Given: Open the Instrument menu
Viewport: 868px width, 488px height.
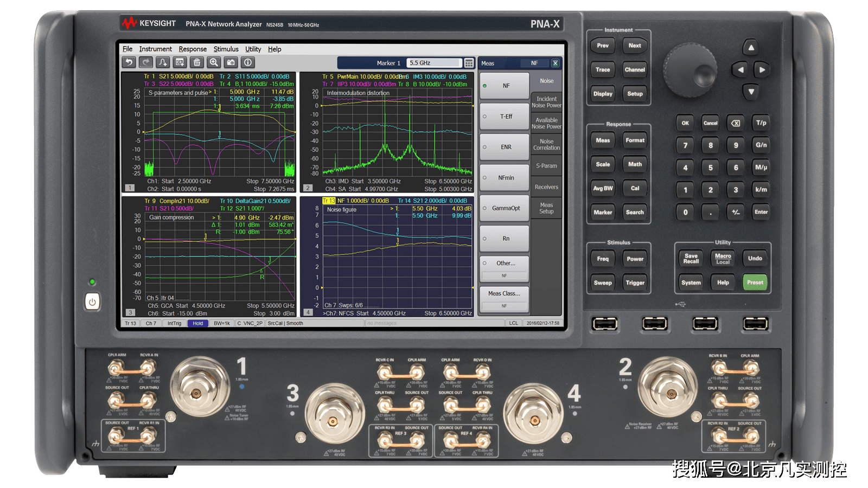Looking at the screenshot, I should click(155, 49).
